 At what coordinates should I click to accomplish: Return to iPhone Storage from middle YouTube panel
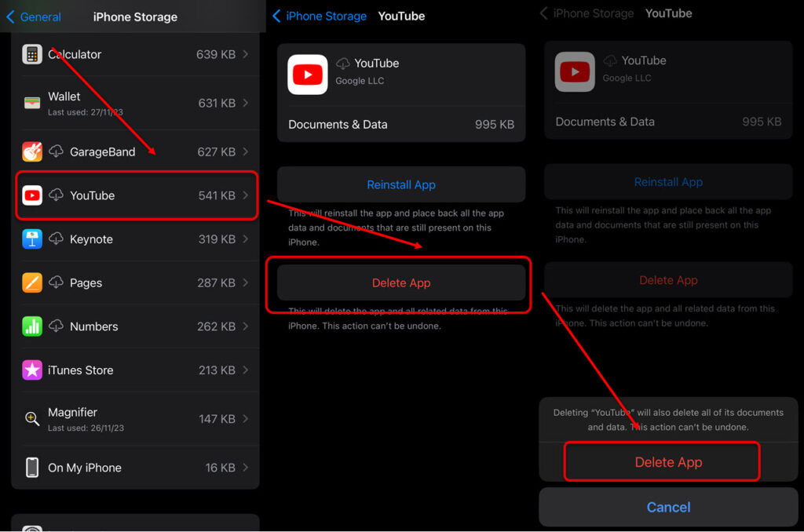pos(320,16)
